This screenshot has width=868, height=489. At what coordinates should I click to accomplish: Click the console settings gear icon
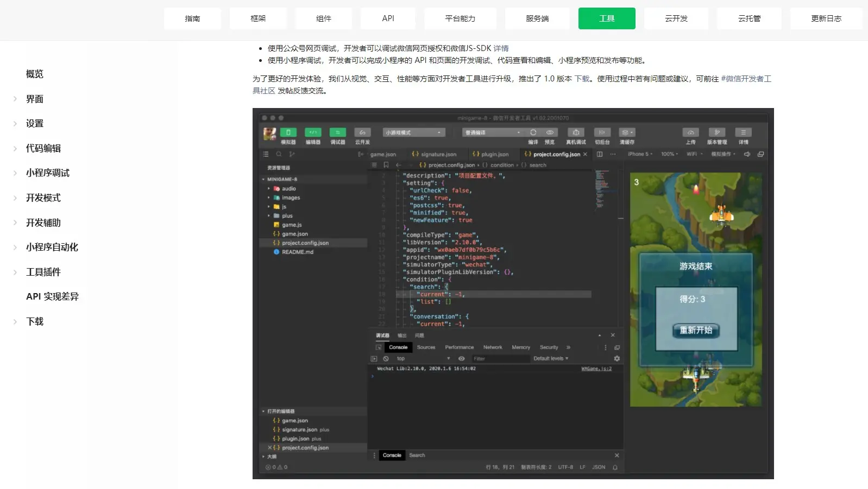click(617, 359)
